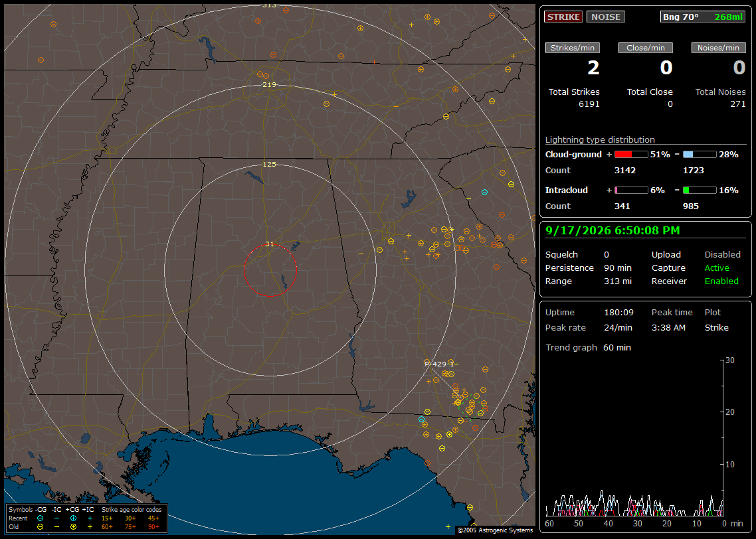Image resolution: width=756 pixels, height=539 pixels.
Task: Click the green date and time display
Action: [613, 230]
